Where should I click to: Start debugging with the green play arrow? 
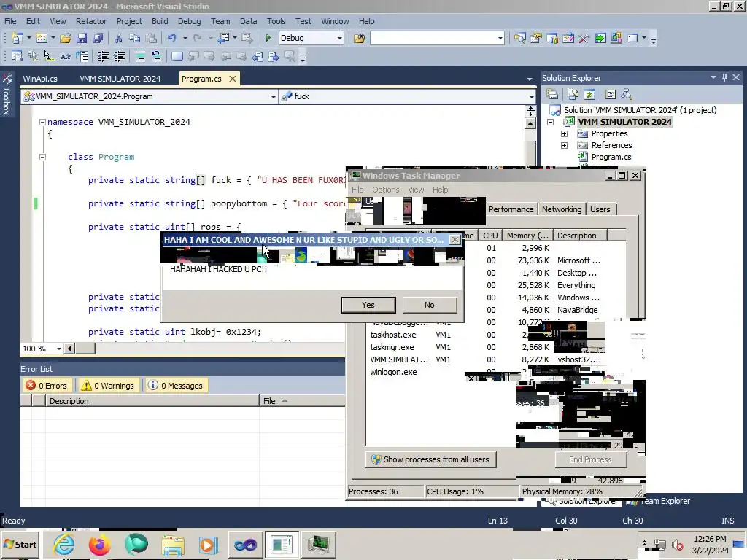coord(268,38)
